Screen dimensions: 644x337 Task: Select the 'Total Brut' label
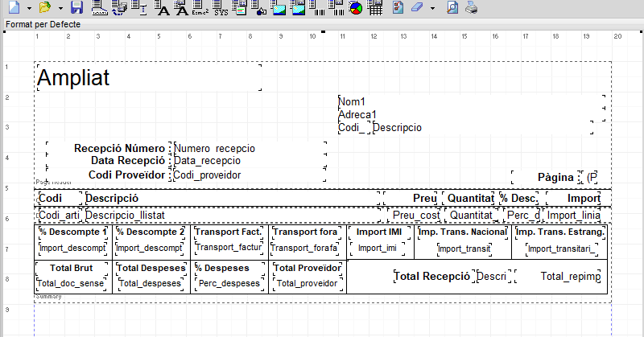[72, 268]
